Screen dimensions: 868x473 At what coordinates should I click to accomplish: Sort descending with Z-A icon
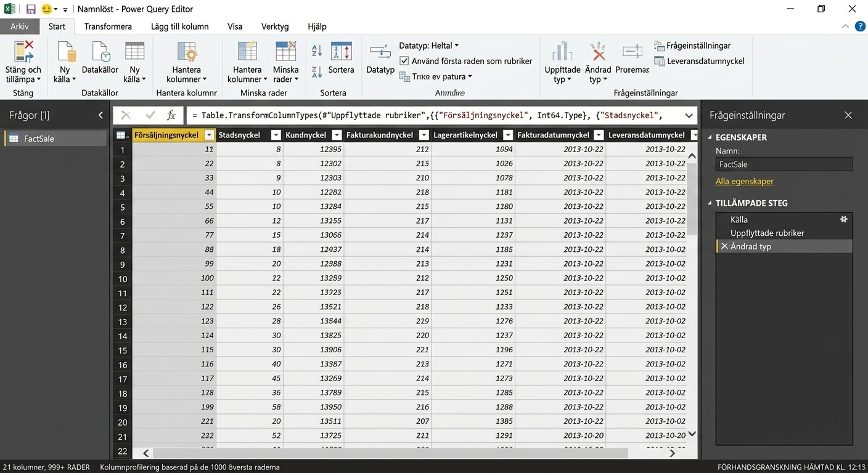317,71
